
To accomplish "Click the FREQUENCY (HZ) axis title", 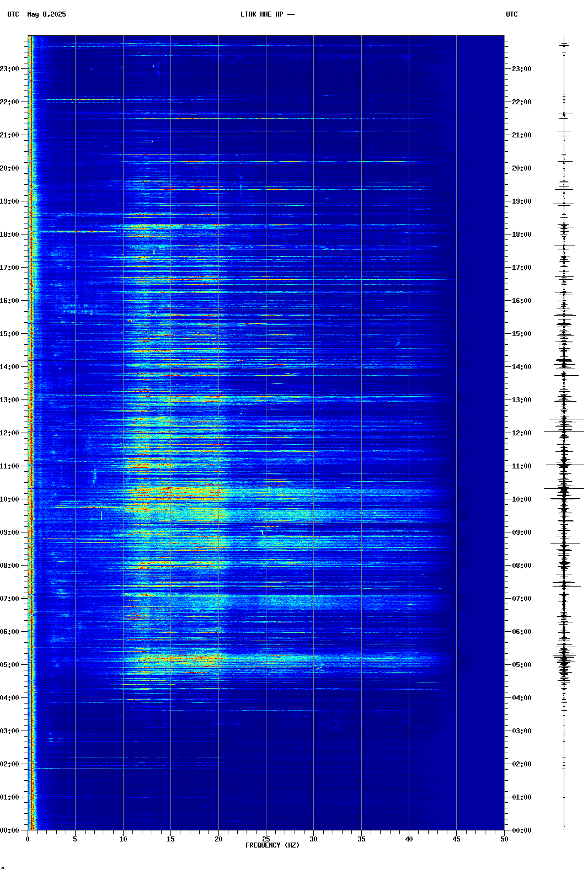I will (x=272, y=845).
